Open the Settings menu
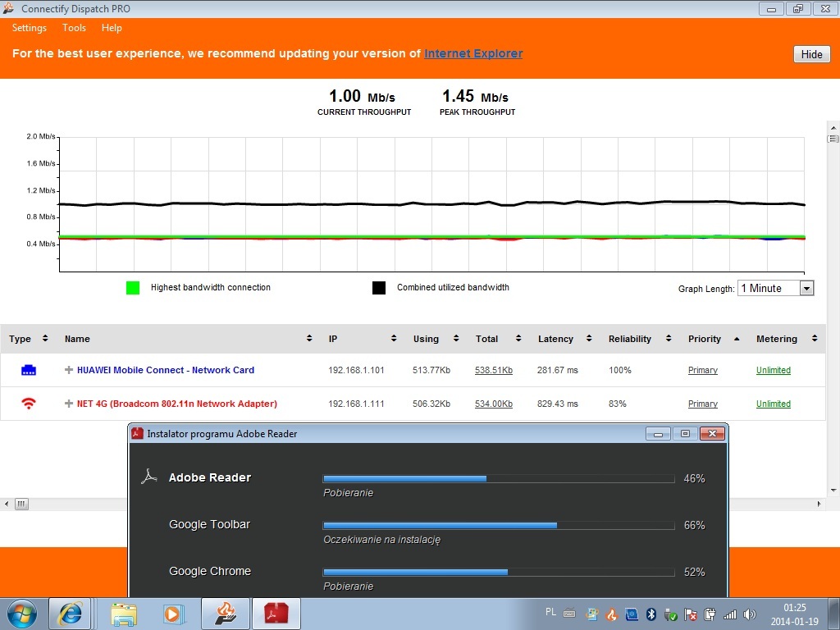Image resolution: width=840 pixels, height=630 pixels. pyautogui.click(x=29, y=28)
